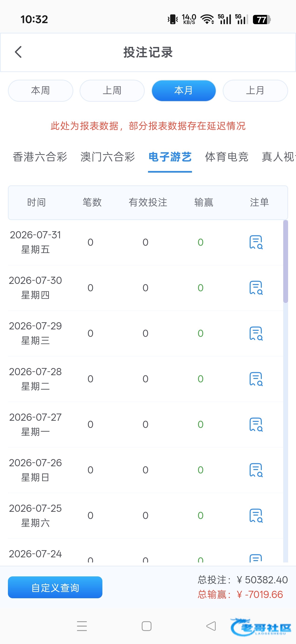The height and width of the screenshot is (644, 296).
Task: Switch to the 香港六合彩 tab
Action: [x=40, y=157]
